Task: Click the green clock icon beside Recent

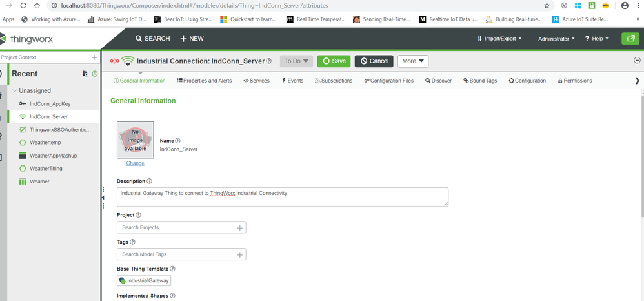Action: 95,74
